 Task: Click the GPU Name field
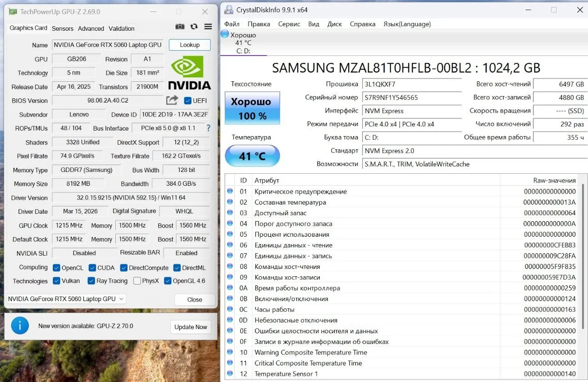pos(109,45)
